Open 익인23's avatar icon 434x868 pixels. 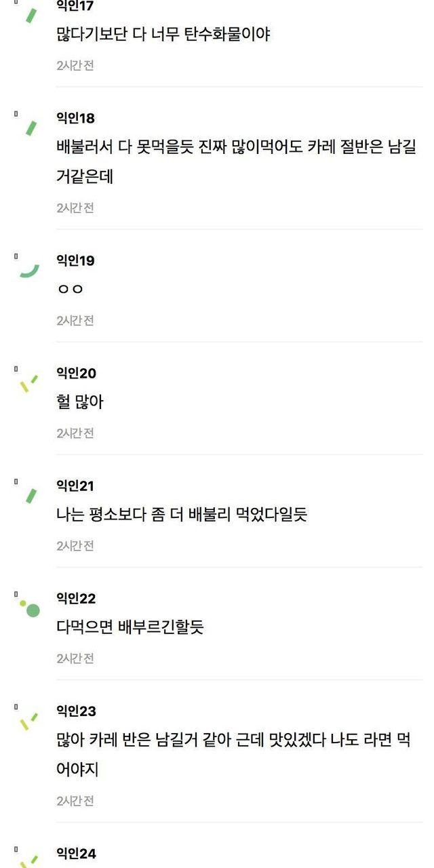28,721
